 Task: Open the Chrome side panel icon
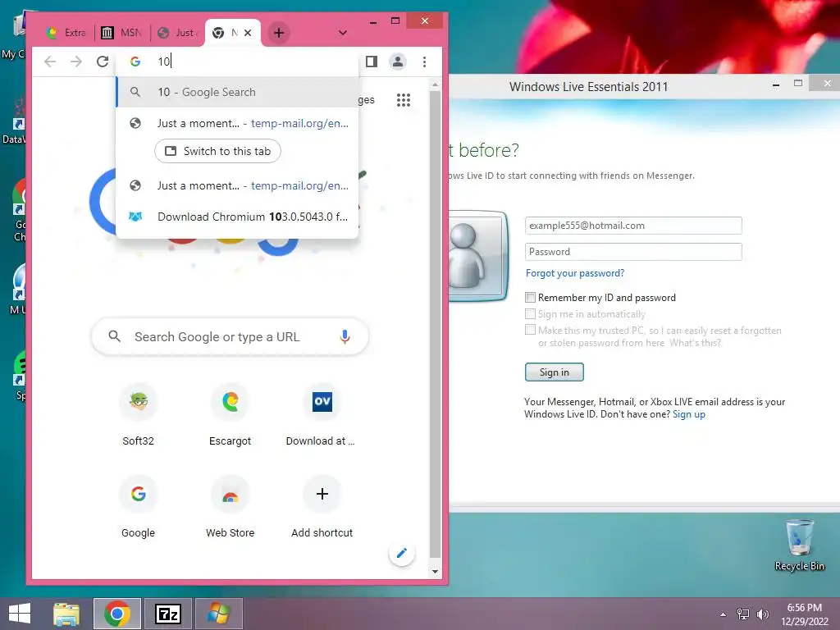click(372, 62)
